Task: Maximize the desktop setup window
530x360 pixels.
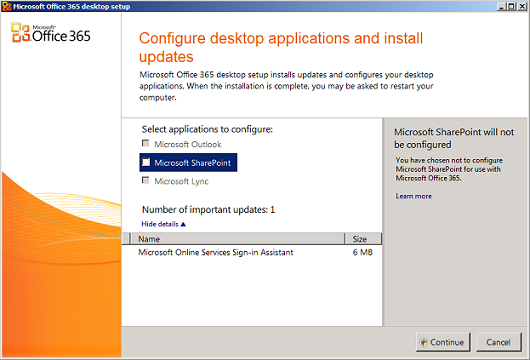Action: point(511,6)
